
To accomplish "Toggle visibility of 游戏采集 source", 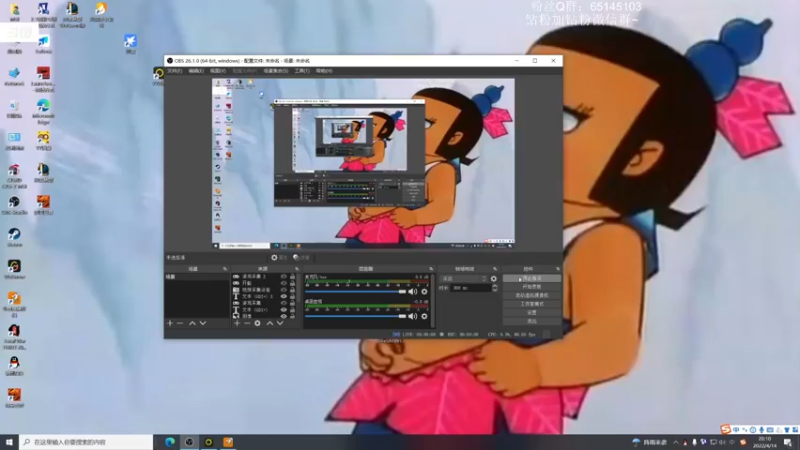I will click(x=284, y=303).
